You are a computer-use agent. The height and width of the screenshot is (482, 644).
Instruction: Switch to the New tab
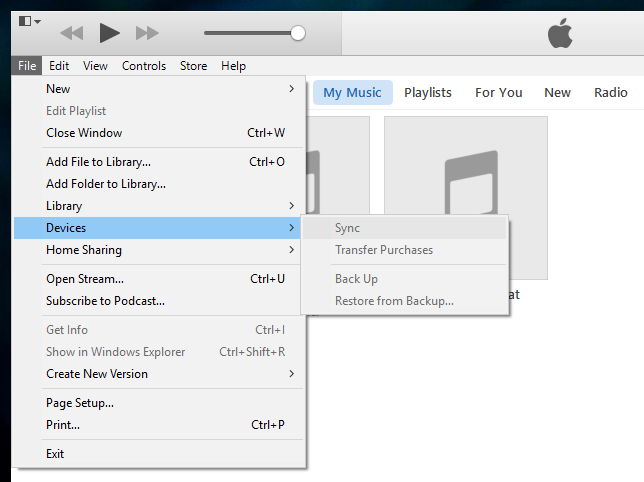point(557,92)
